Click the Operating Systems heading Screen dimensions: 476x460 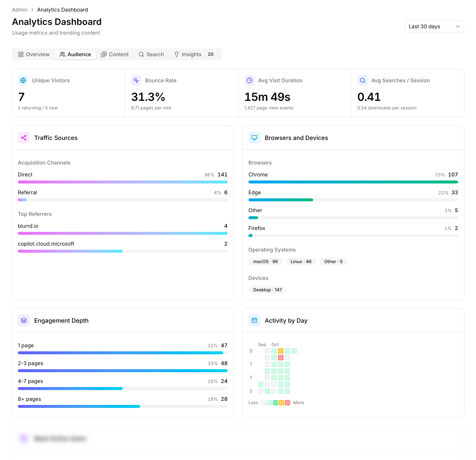coord(272,250)
